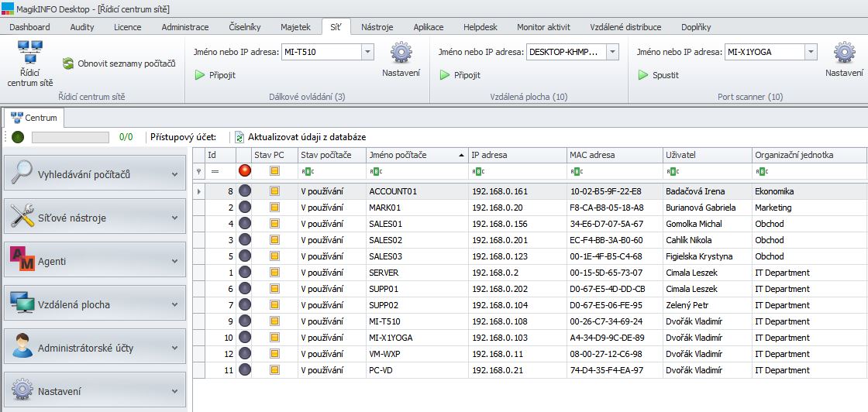
Task: Sort by Organizační jednotka column header
Action: coord(809,156)
